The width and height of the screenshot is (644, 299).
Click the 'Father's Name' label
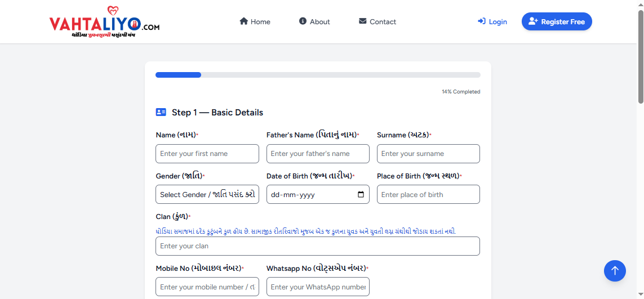pos(312,135)
